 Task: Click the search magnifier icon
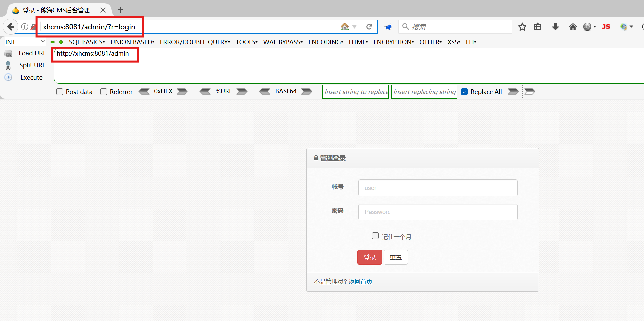(x=406, y=26)
